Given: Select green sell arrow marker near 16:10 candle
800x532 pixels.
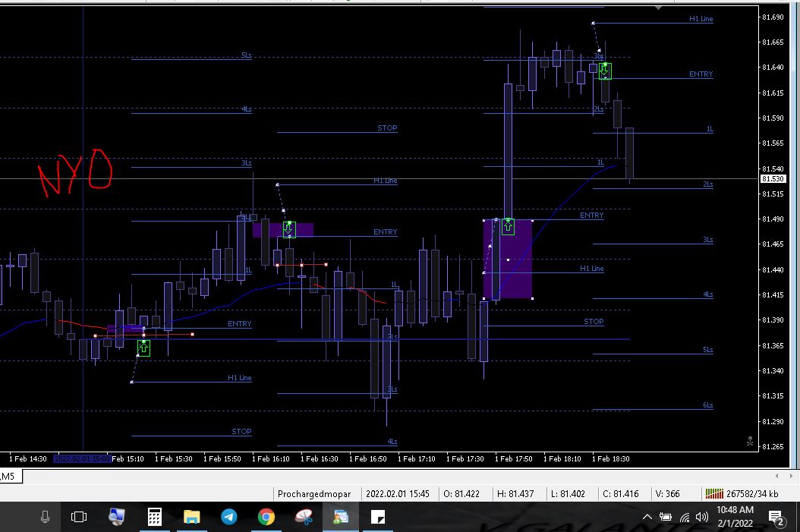Looking at the screenshot, I should 289,229.
